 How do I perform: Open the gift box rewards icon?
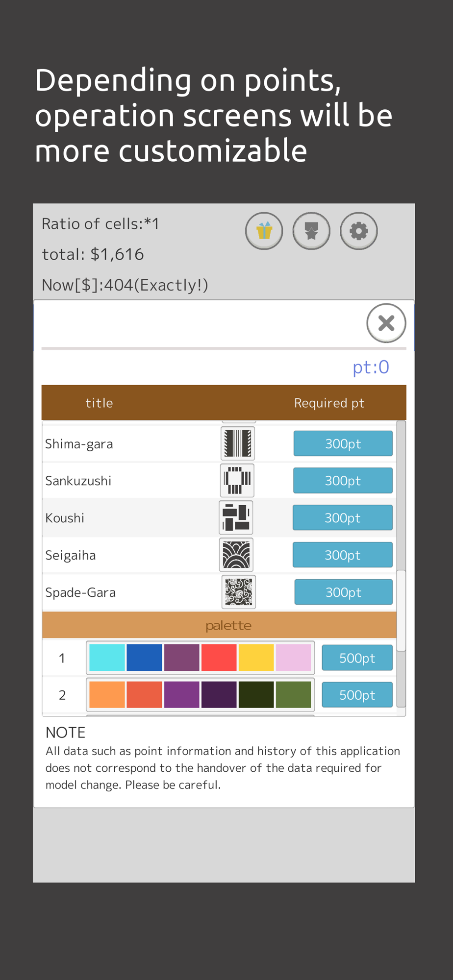click(x=264, y=231)
